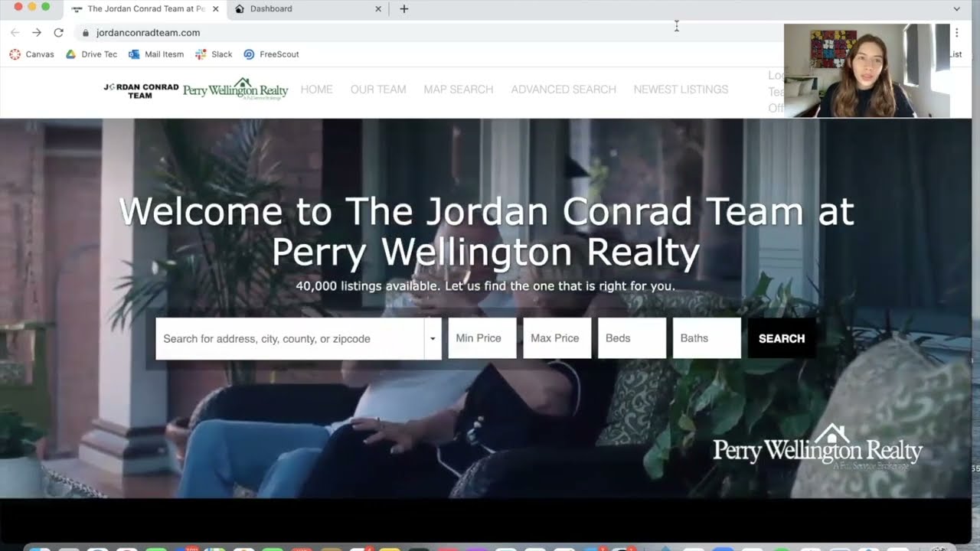The width and height of the screenshot is (980, 551).
Task: Click the webcam video overlay
Action: coord(867,70)
